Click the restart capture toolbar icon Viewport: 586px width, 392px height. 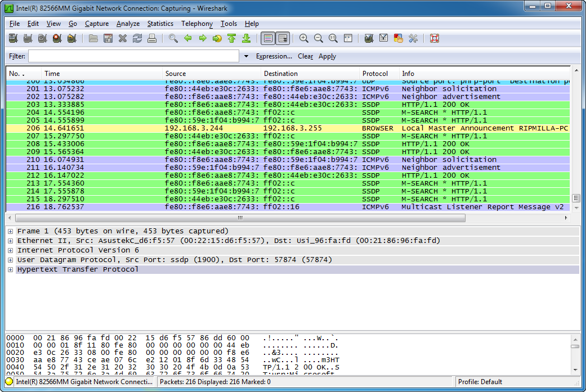(x=71, y=38)
